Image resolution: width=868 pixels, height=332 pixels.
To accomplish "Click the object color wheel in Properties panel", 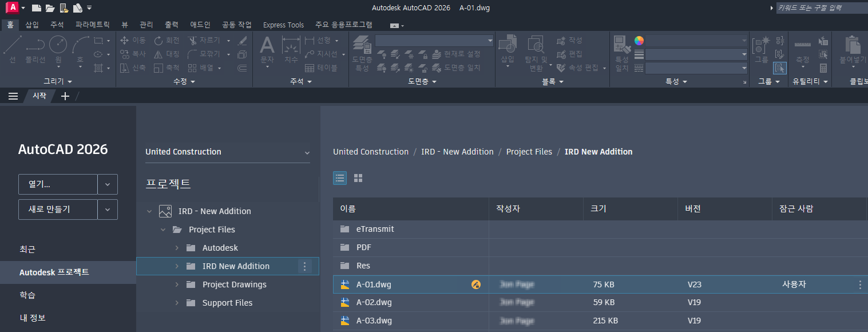I will (x=639, y=41).
